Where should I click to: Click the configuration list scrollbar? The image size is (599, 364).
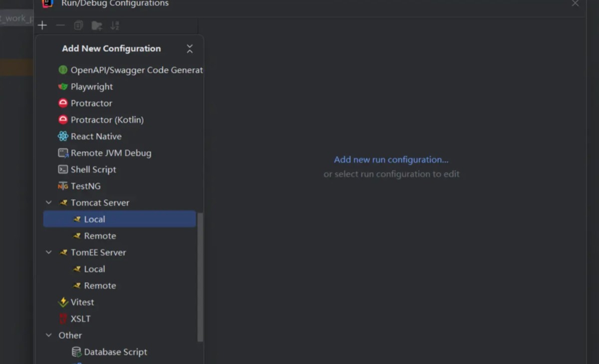point(201,277)
